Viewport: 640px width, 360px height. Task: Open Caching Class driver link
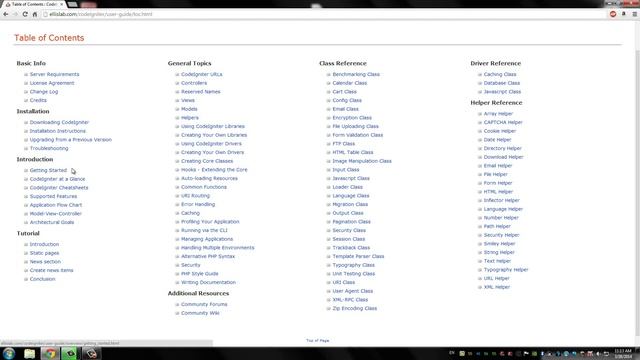500,74
